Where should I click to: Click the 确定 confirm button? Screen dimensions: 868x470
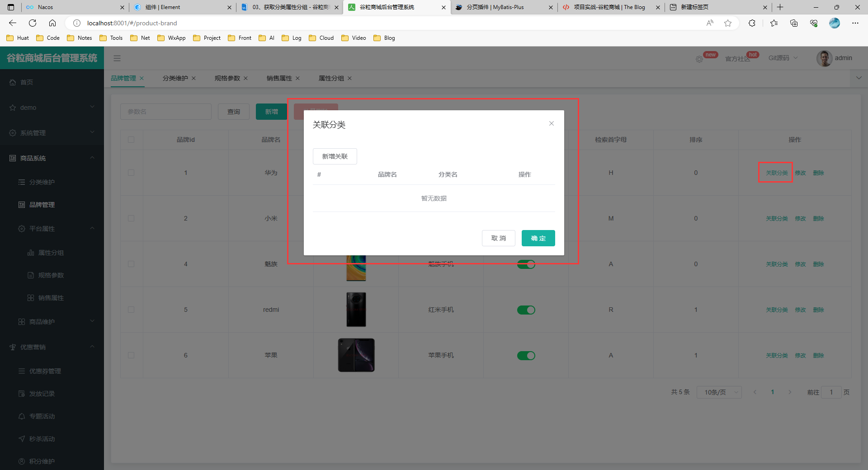point(538,238)
